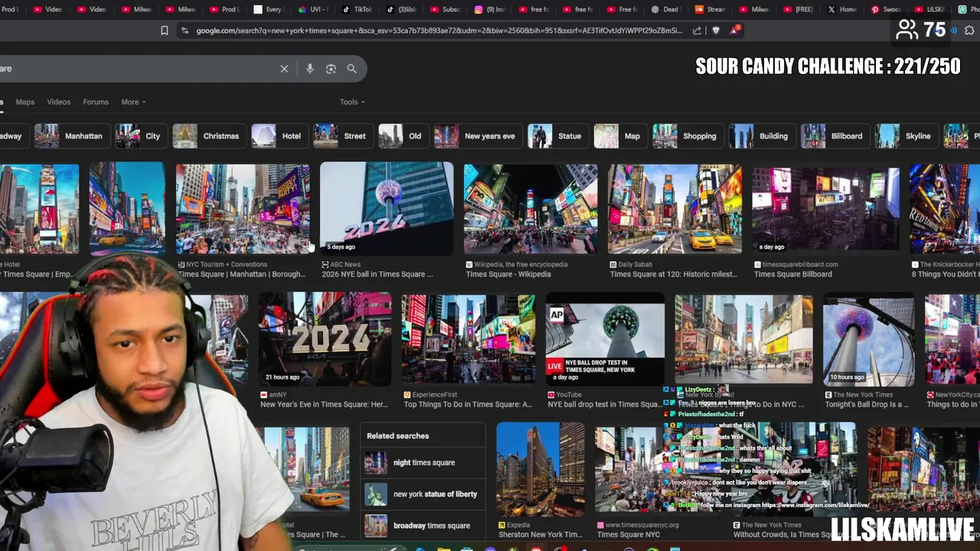980x551 pixels.
Task: Switch to the 'Every' browser tab
Action: (268, 9)
